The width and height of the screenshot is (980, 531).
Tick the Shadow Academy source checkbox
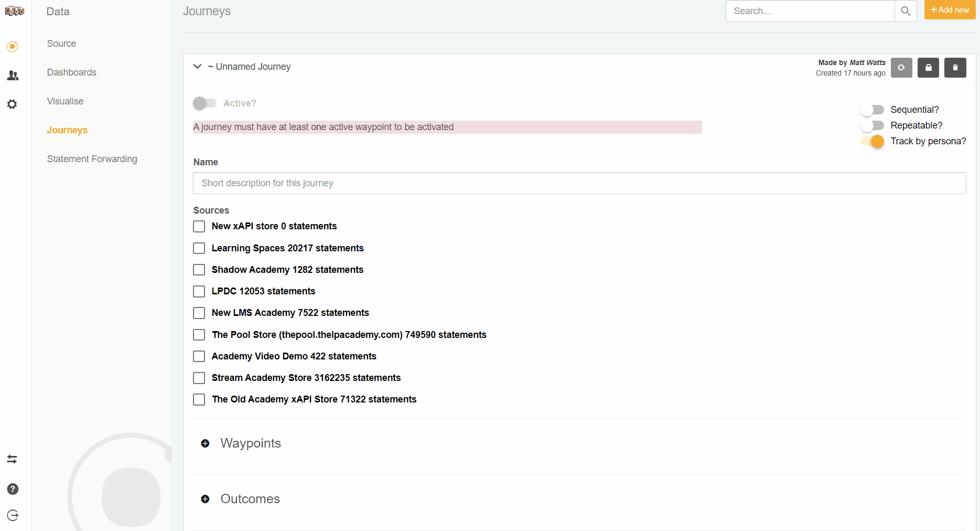(199, 270)
